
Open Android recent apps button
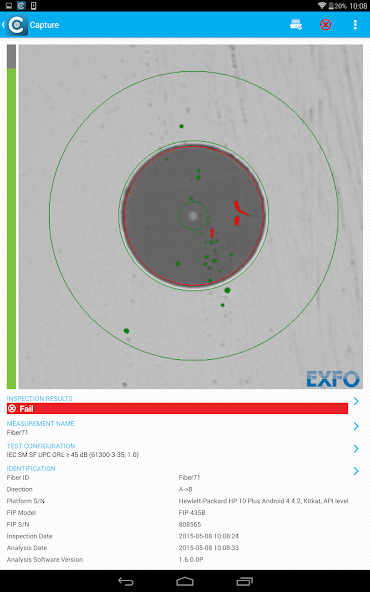pyautogui.click(x=244, y=581)
